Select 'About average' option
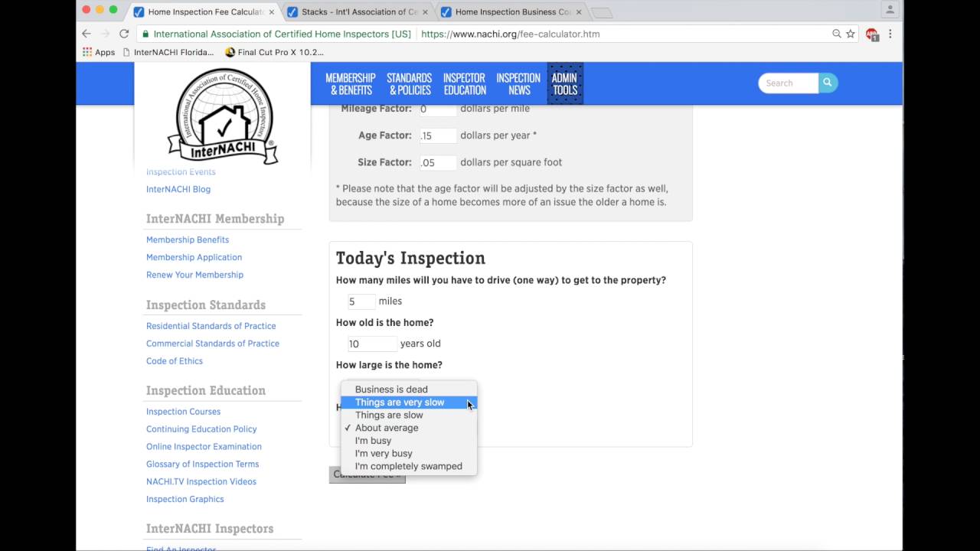 click(409, 428)
